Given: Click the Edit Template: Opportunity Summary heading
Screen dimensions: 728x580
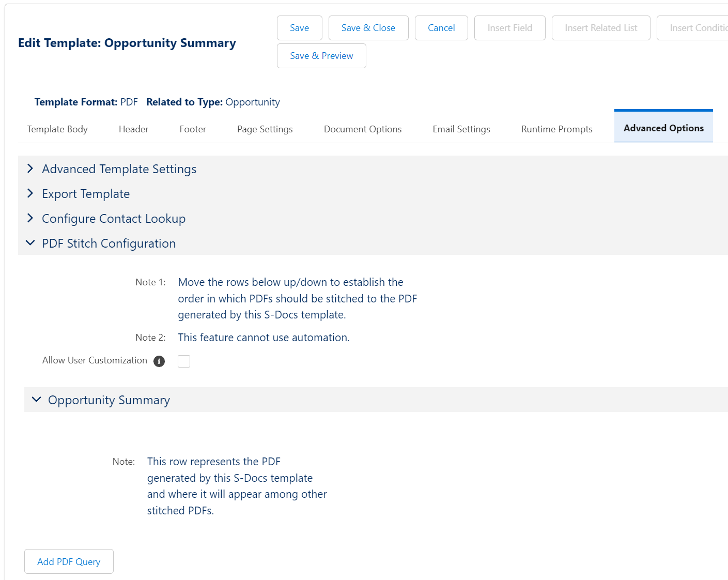Looking at the screenshot, I should [x=127, y=43].
